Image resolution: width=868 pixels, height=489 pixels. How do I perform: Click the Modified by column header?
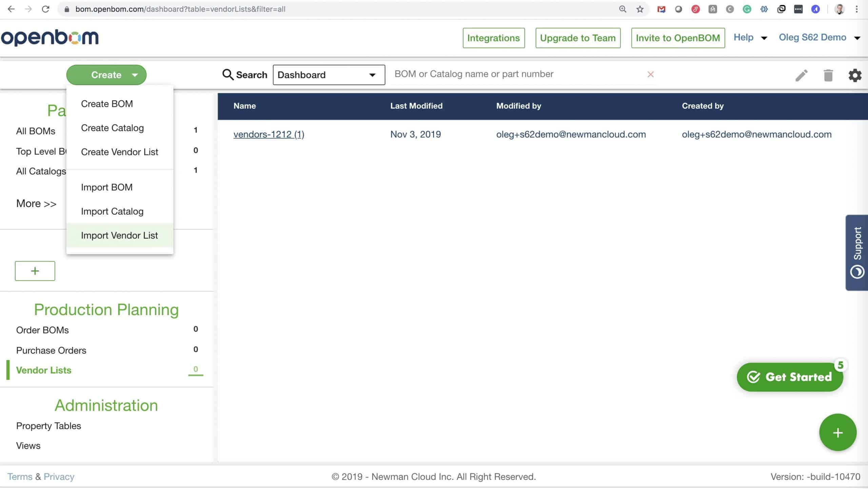tap(519, 106)
